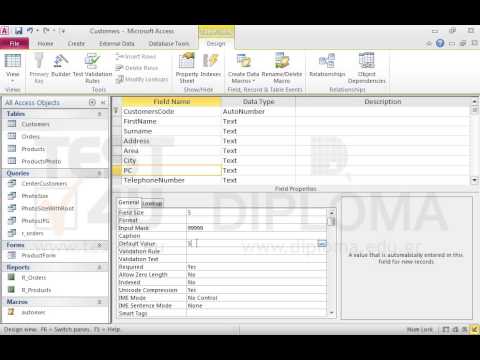Select Rename/Delete Macro
This screenshot has width=480, height=360.
click(x=282, y=68)
